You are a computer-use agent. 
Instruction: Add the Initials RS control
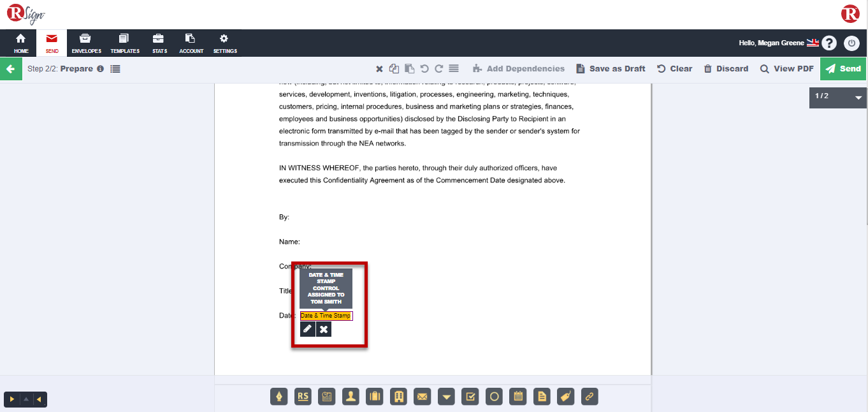pyautogui.click(x=303, y=397)
